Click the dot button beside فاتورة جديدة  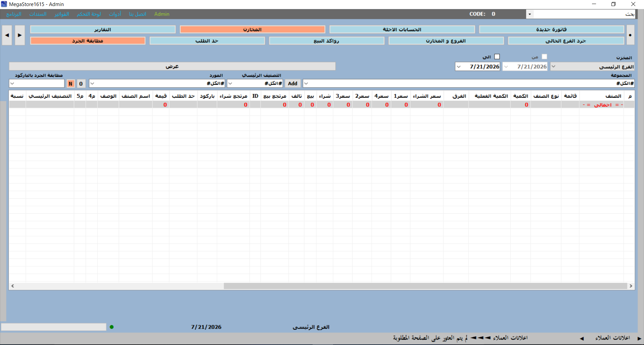coord(630,35)
